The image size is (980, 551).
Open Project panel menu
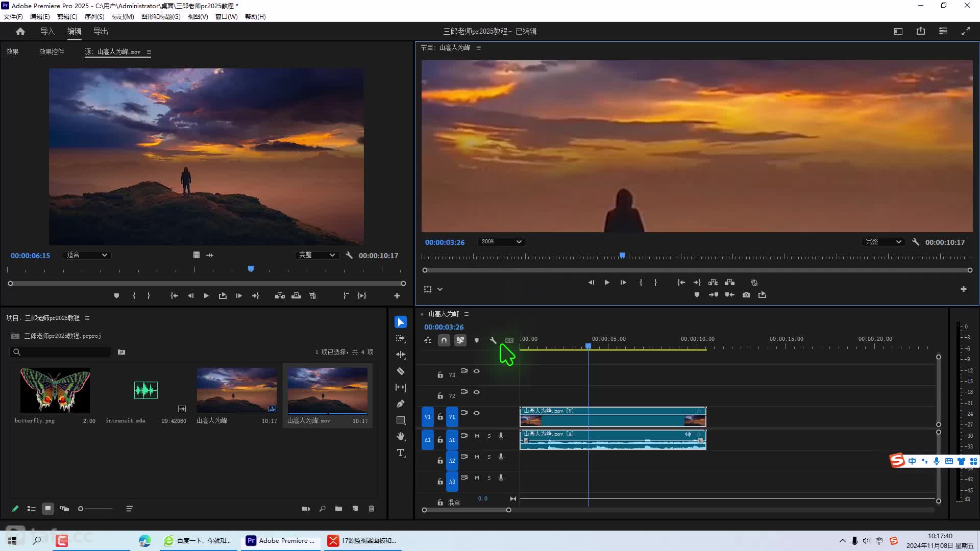(x=87, y=318)
